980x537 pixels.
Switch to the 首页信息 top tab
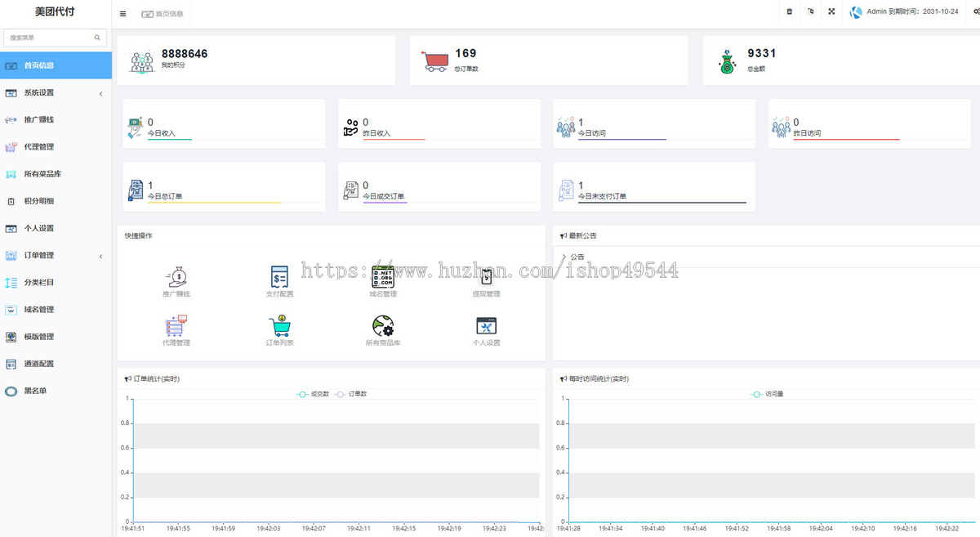[162, 14]
